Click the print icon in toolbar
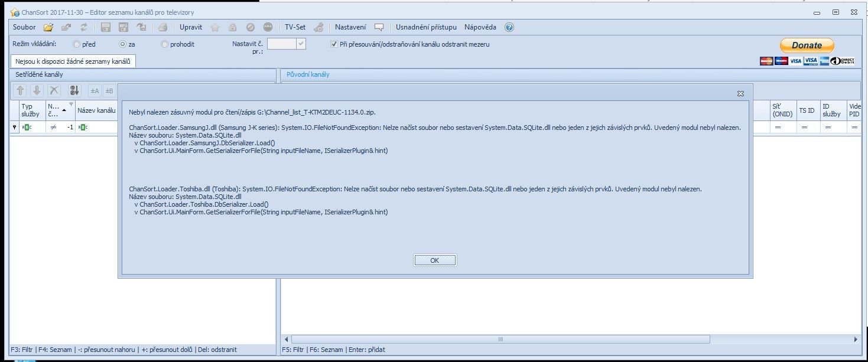The width and height of the screenshot is (868, 362). (x=162, y=27)
